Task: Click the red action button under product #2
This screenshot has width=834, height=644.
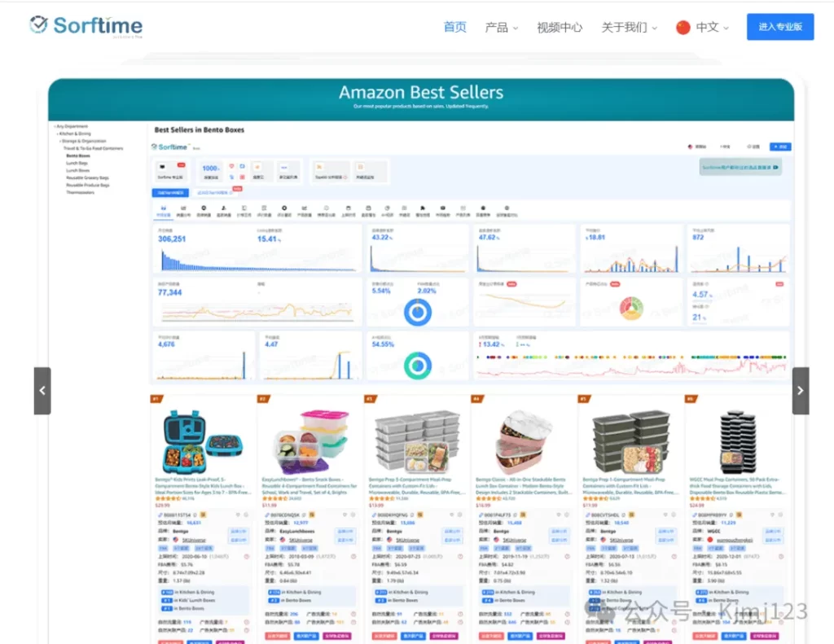Action: pos(278,636)
